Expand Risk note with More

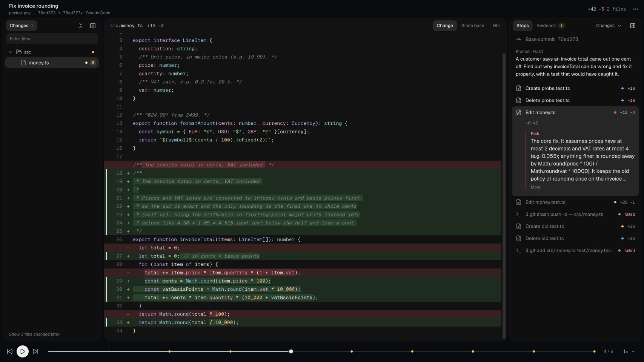pos(535,187)
